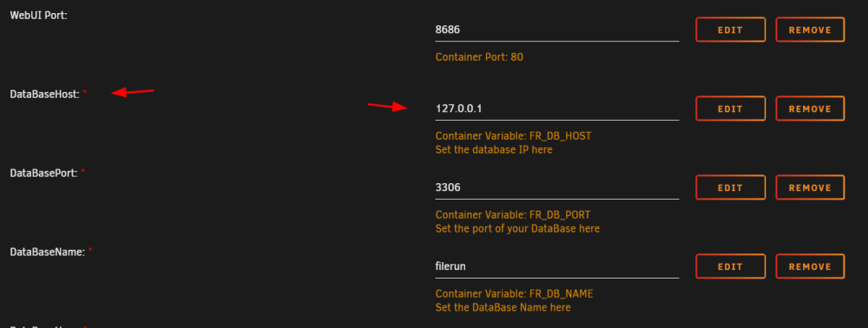This screenshot has height=328, width=868.
Task: Click the 127.0.0.1 database host field
Action: pyautogui.click(x=557, y=109)
